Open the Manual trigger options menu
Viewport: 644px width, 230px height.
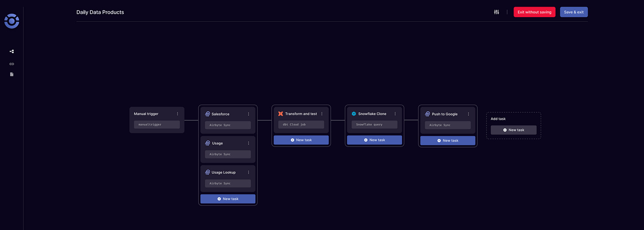[x=177, y=114]
